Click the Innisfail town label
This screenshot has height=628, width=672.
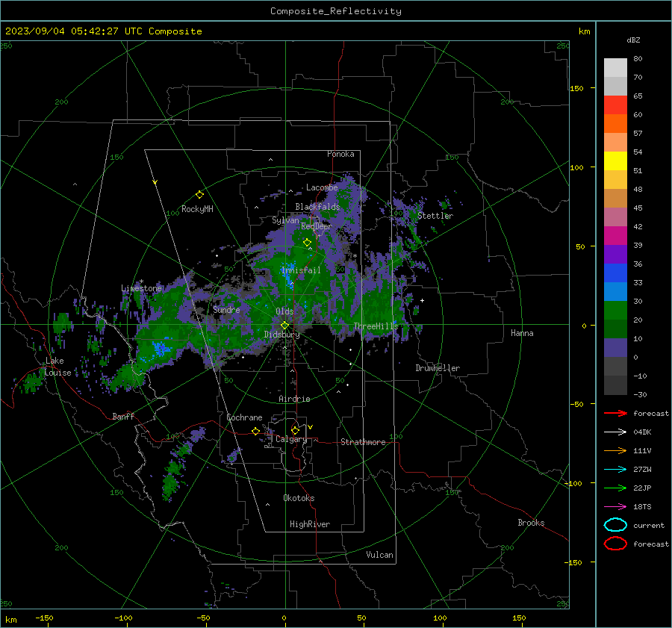(301, 270)
